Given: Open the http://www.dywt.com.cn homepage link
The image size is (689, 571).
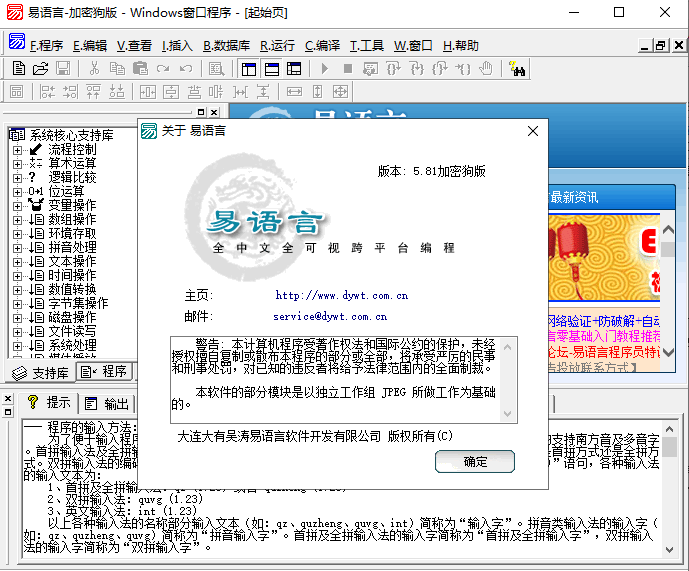Looking at the screenshot, I should click(x=342, y=296).
